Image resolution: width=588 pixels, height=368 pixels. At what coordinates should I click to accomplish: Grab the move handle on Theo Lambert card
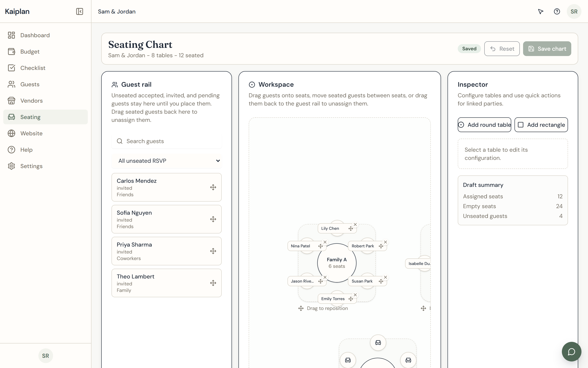coord(213,283)
